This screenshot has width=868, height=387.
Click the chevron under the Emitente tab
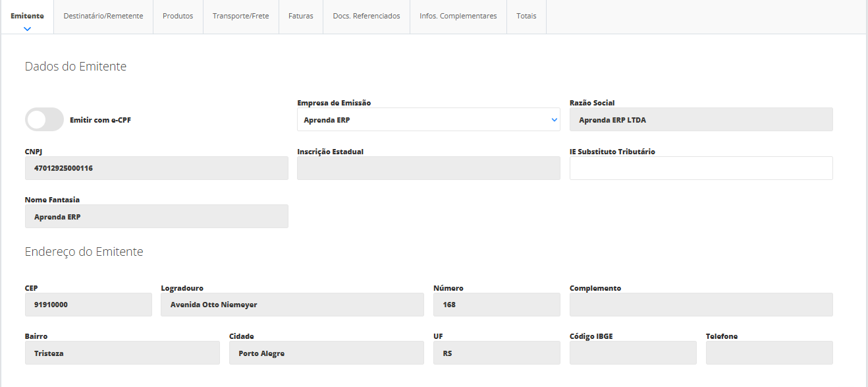point(27,29)
